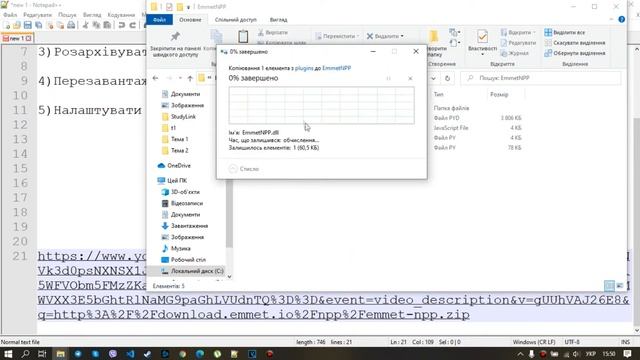Click the Save icon in Notepad++ toolbar
The width and height of the screenshot is (640, 360).
[x=27, y=25]
